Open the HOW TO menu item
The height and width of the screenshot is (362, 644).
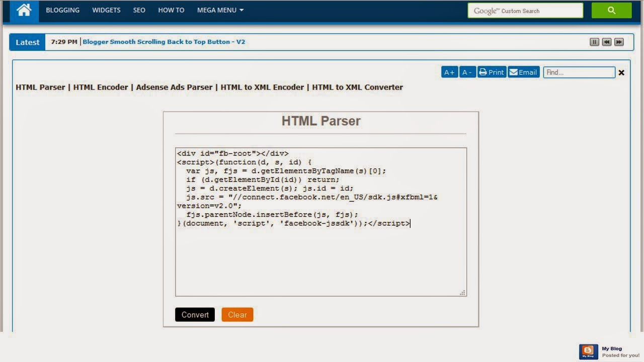[x=171, y=10]
